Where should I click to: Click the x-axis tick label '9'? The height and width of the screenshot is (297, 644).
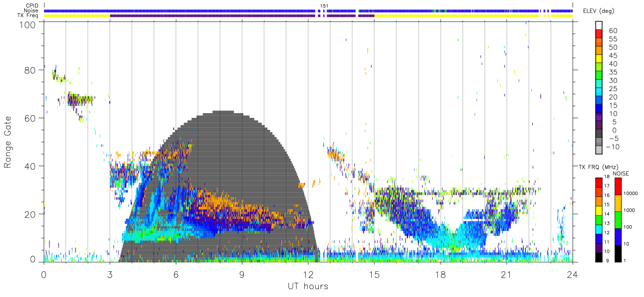tap(242, 274)
